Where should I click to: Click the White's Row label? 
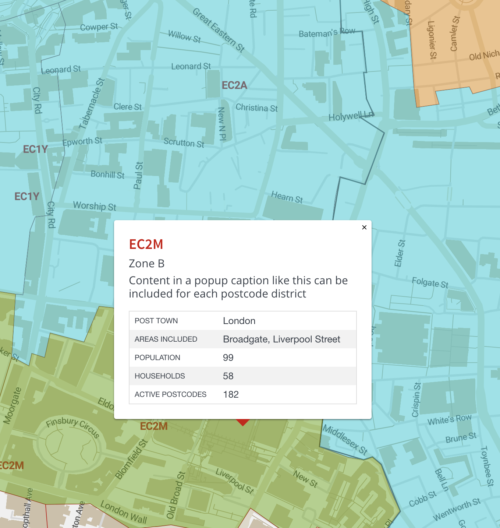[x=449, y=420]
